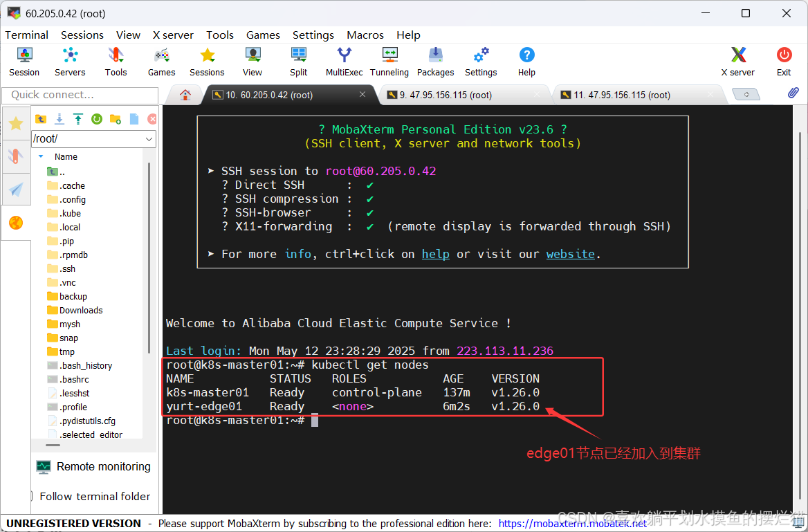Open the Terminal menu
This screenshot has height=532, width=808.
27,35
